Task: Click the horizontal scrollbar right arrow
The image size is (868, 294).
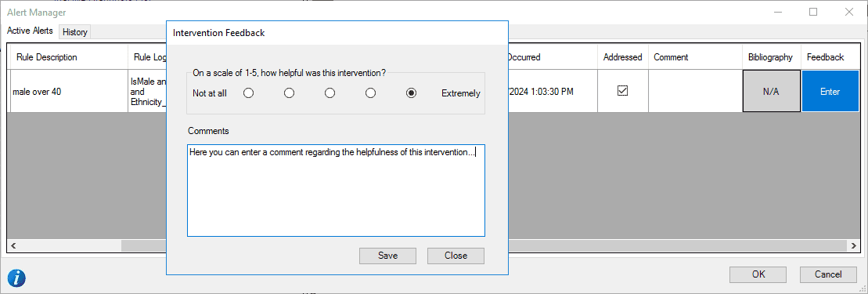Action: (x=855, y=245)
